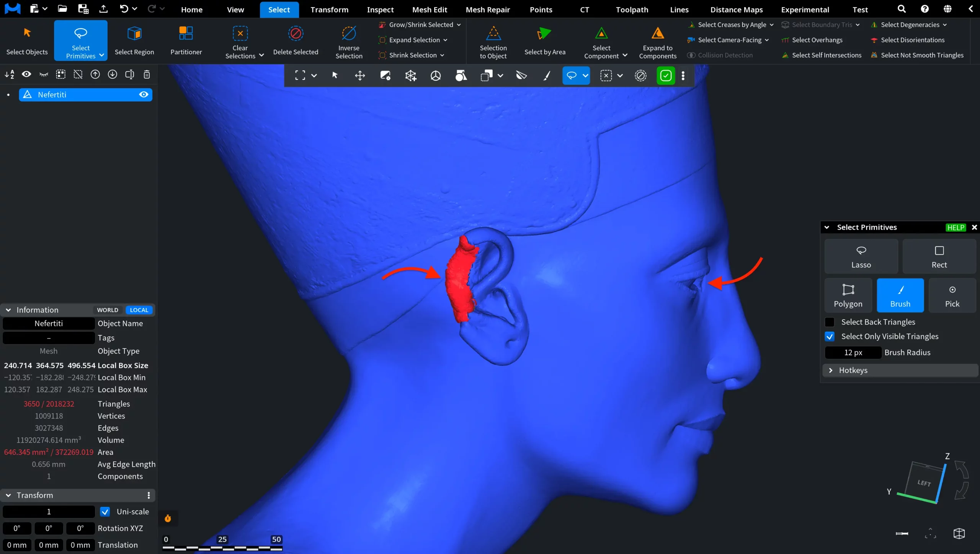Open the Transform ribbon tab
This screenshot has width=980, height=554.
click(329, 10)
